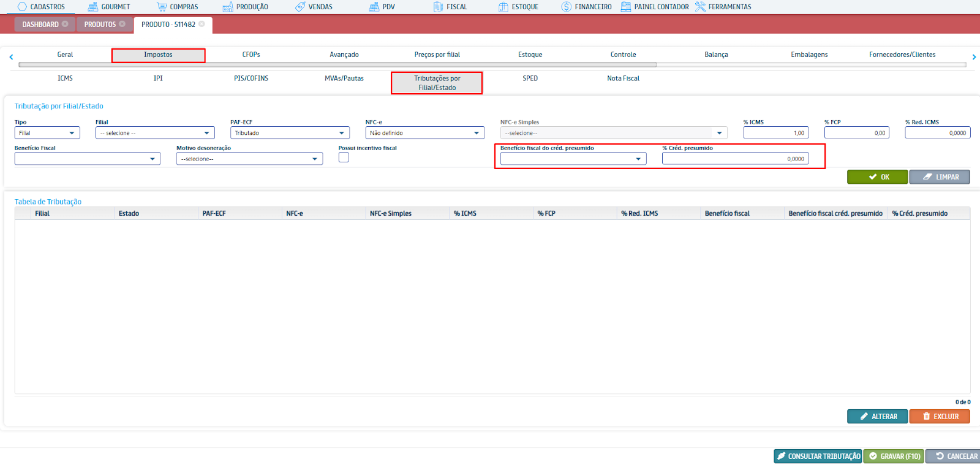Go to Preços por filial tab
Viewport: 980px width, 465px height.
437,55
